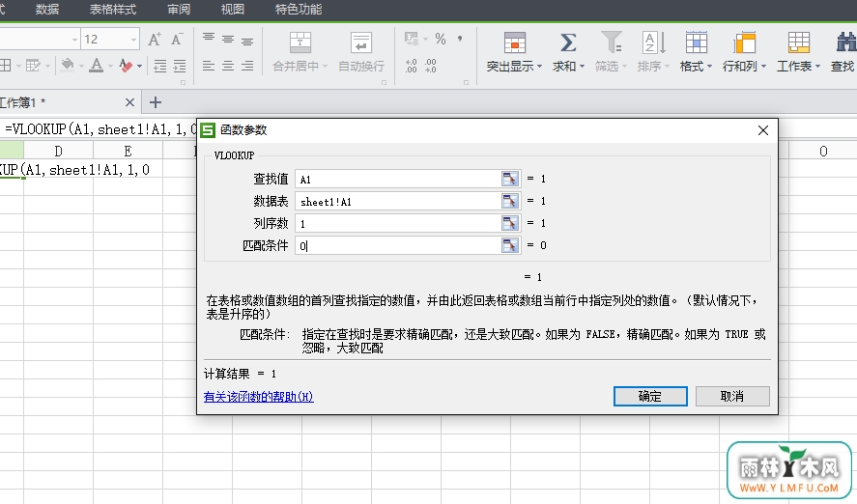Viewport: 857px width, 504px height.
Task: Open the 有关该函数的帮助 link
Action: coord(259,397)
